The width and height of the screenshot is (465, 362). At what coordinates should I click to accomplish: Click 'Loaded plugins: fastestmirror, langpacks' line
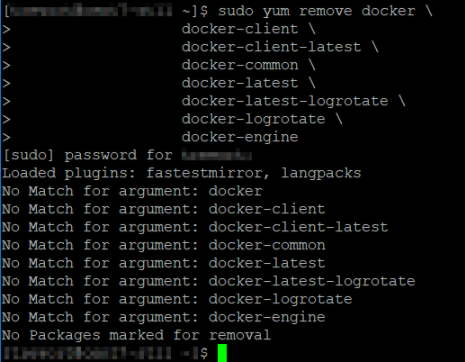182,173
